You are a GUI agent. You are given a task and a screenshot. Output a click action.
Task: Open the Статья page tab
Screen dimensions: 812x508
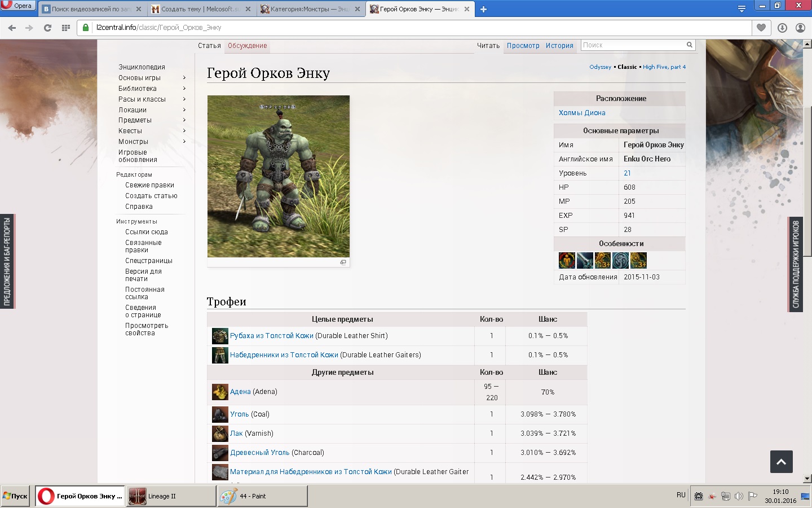pos(209,46)
